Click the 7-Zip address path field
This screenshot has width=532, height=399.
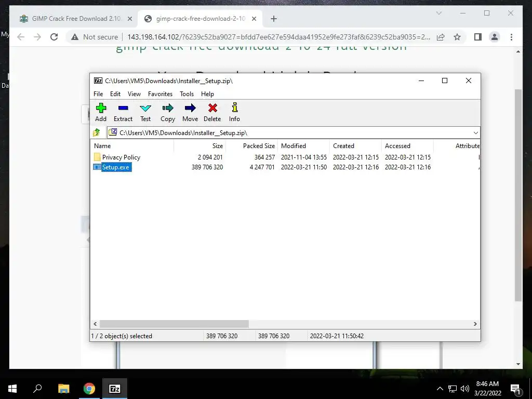point(294,132)
